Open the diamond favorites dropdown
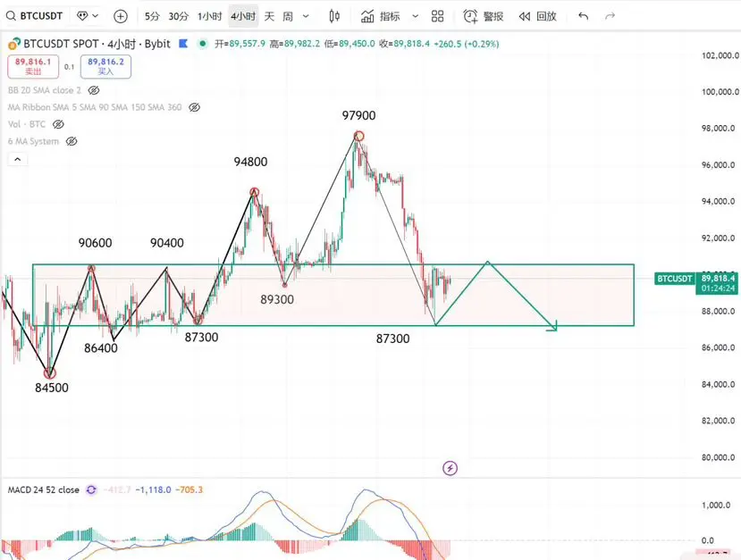This screenshot has height=560, width=741. [88, 16]
